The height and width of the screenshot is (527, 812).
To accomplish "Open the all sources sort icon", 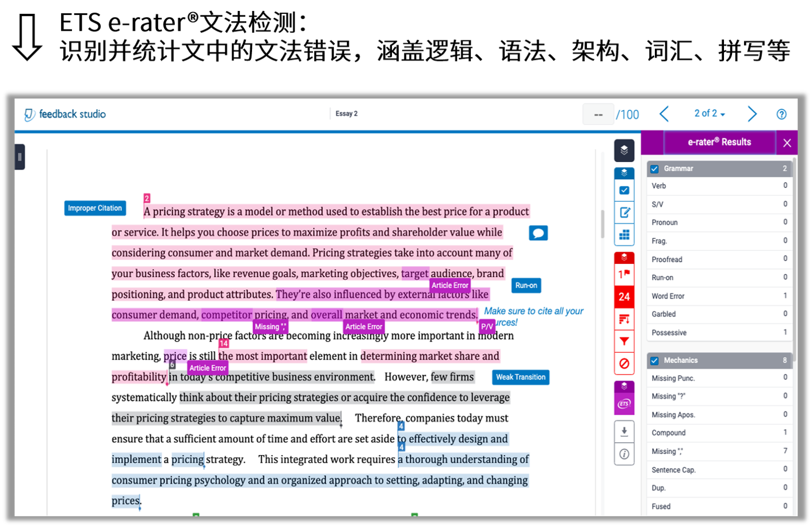I will click(624, 319).
